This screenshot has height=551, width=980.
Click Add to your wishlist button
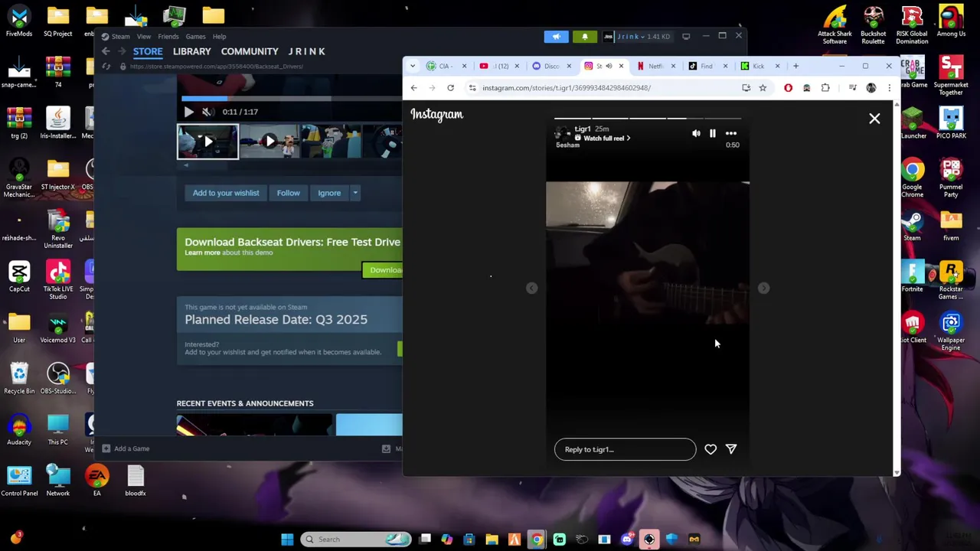[226, 193]
